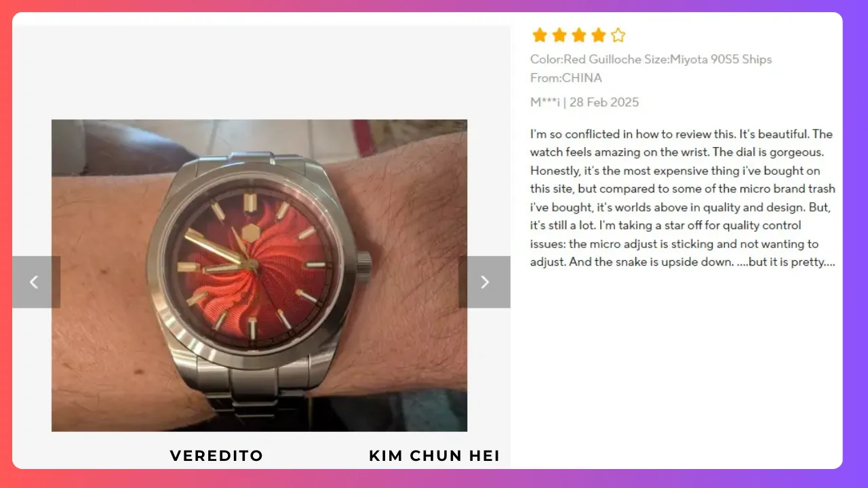Select the second rating star

tap(559, 35)
